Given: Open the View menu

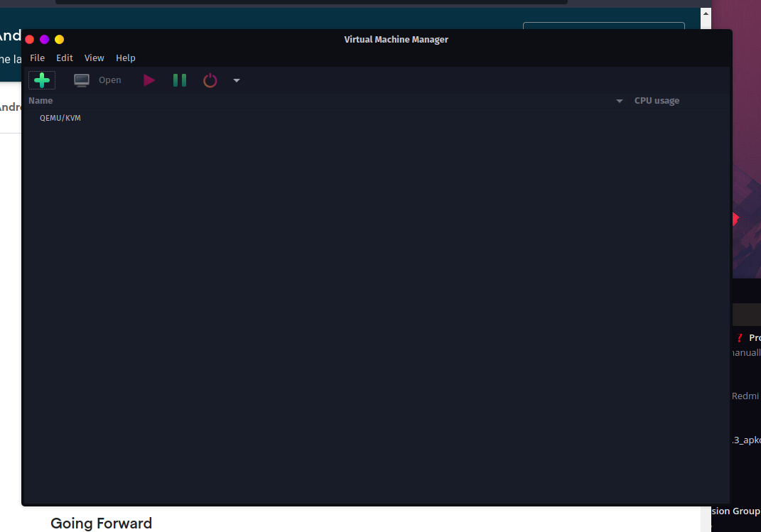Looking at the screenshot, I should [x=95, y=58].
